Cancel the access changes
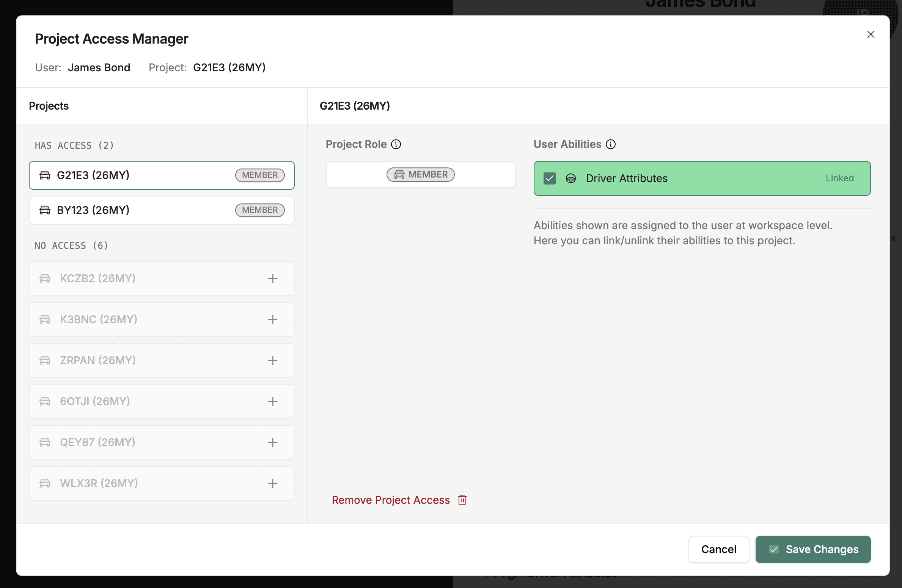Screen dimensions: 902x588 click(x=719, y=549)
